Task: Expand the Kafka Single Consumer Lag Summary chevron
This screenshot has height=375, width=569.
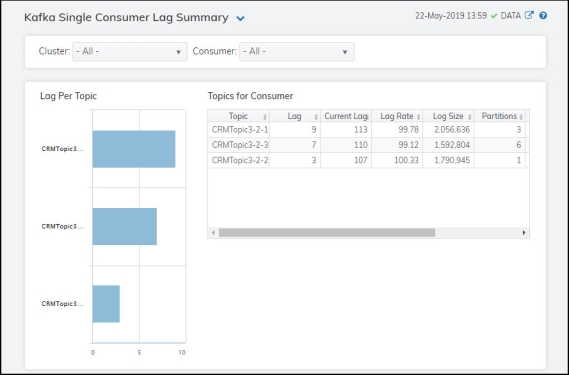Action: 240,18
